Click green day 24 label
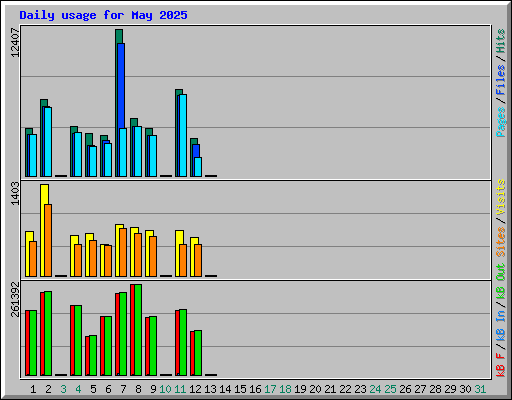Image resolution: width=512 pixels, height=400 pixels. tap(376, 389)
